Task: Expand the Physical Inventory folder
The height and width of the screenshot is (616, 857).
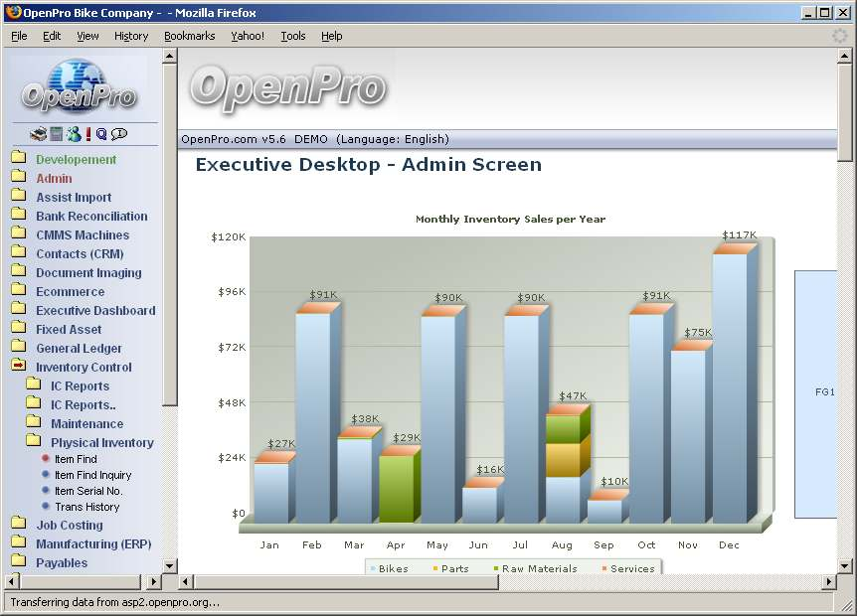Action: [x=33, y=442]
